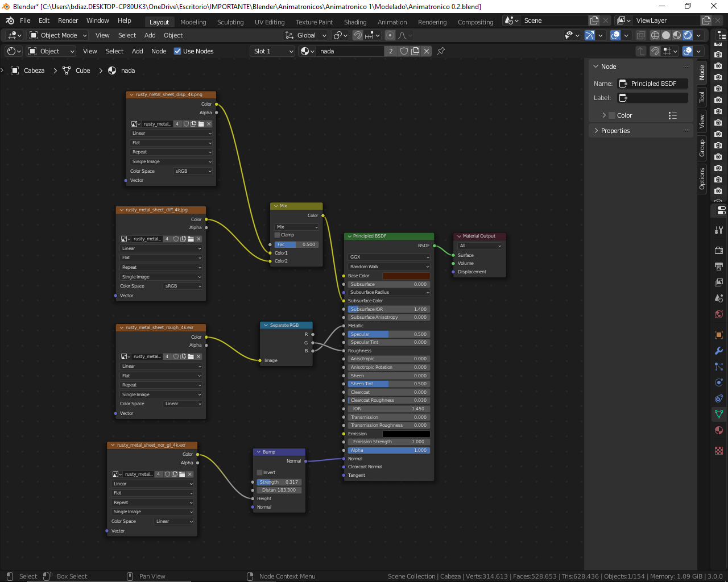Click material user count 2 button
The image size is (728, 582).
tap(391, 51)
